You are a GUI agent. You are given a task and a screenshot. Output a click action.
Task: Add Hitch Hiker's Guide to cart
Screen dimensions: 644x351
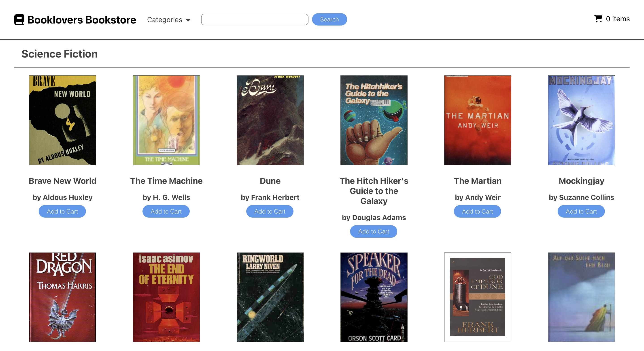374,231
